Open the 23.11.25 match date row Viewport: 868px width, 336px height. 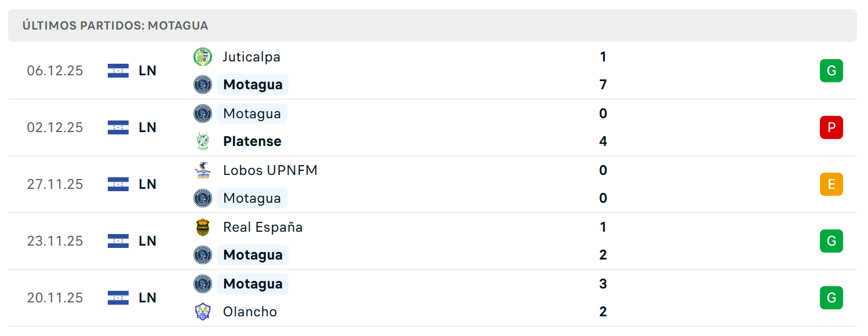pos(432,241)
